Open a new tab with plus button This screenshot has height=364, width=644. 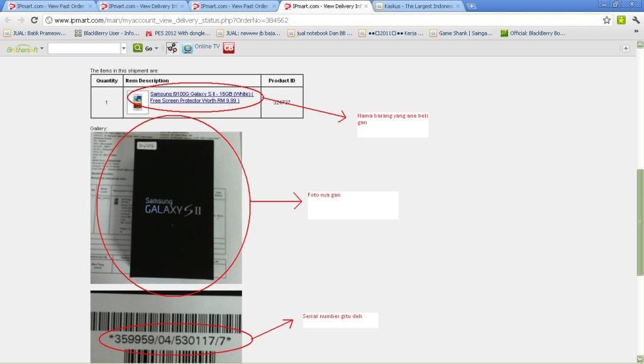(472, 6)
